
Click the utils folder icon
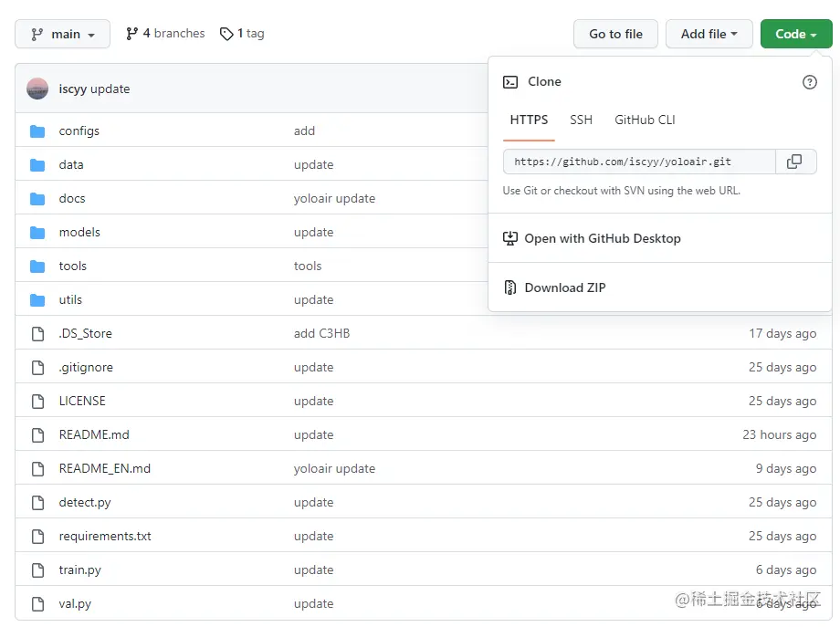pyautogui.click(x=37, y=300)
